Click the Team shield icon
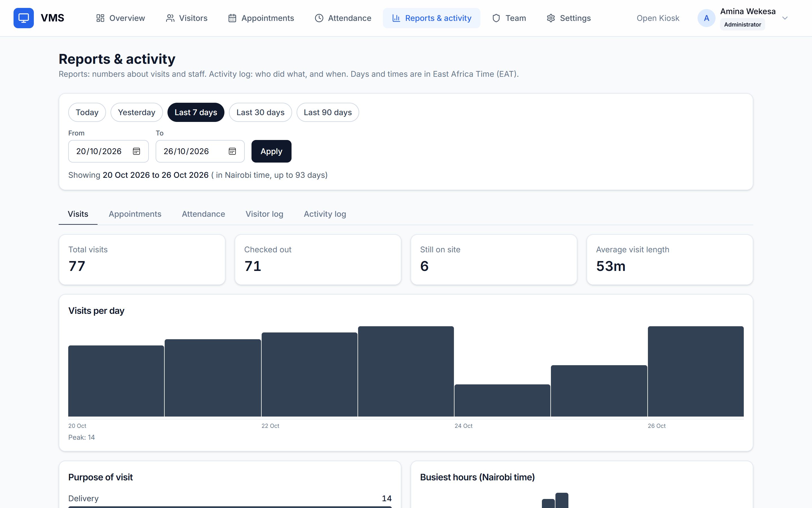812x508 pixels. point(496,18)
